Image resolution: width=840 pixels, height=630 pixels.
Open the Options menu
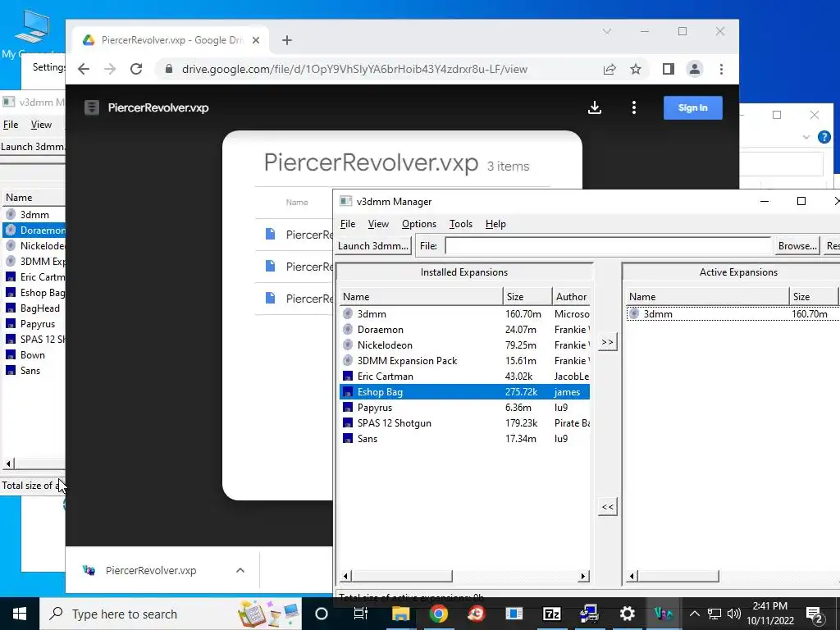(x=419, y=224)
